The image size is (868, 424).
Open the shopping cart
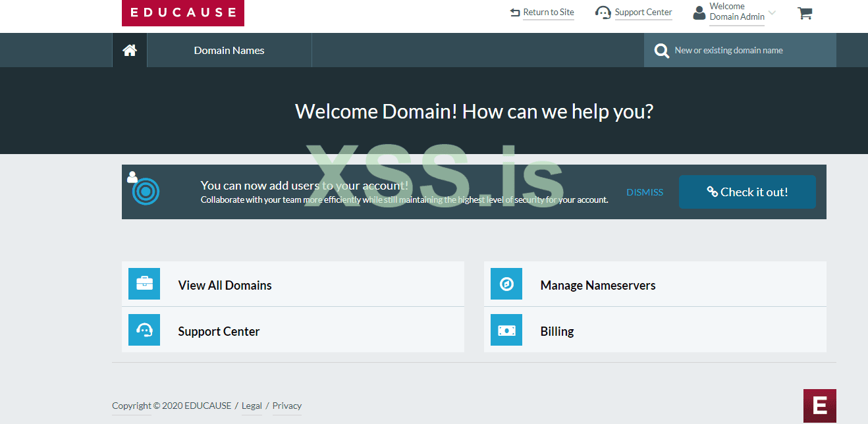point(804,13)
